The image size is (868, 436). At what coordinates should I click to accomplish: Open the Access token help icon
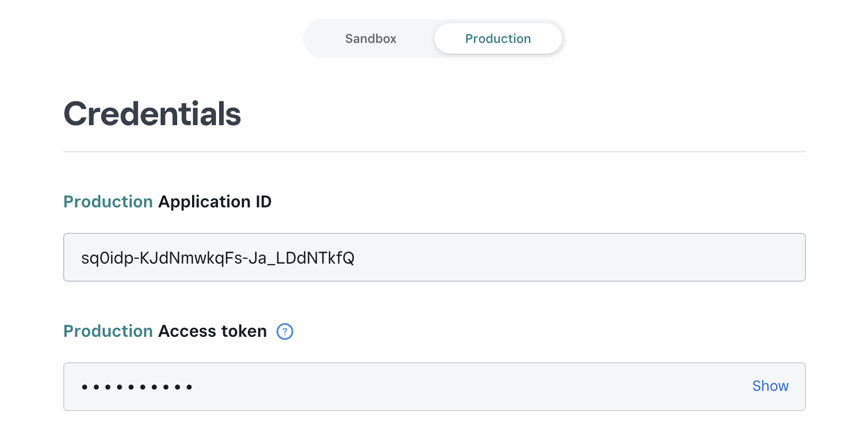click(285, 332)
